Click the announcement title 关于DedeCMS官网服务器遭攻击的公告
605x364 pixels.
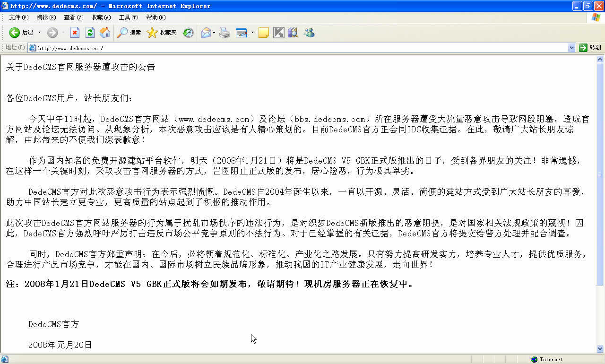coord(80,67)
